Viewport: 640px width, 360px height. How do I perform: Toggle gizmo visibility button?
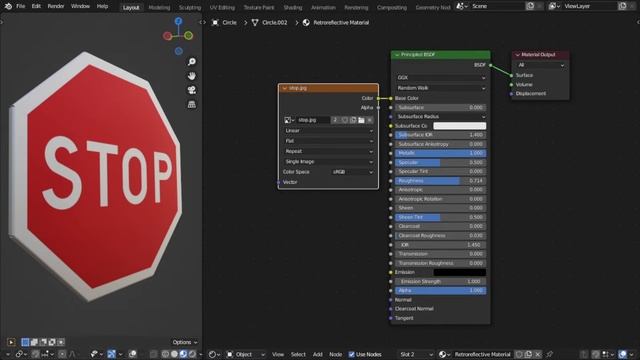coord(111,354)
